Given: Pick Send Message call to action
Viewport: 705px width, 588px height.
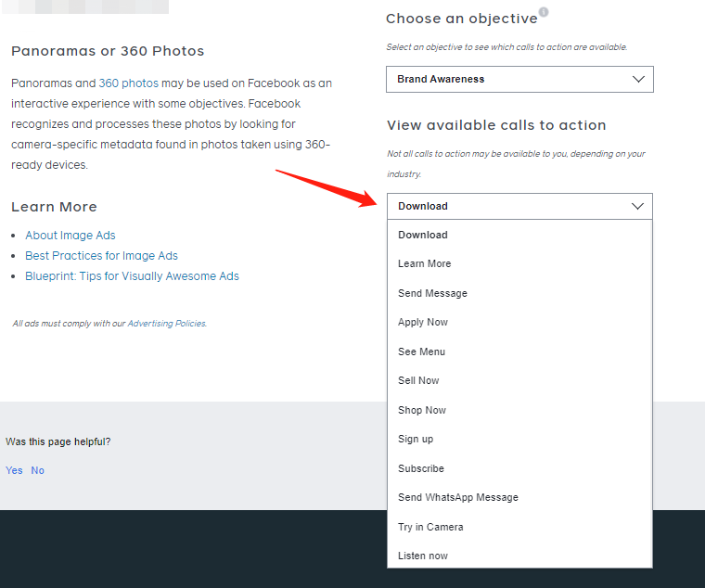Looking at the screenshot, I should 432,293.
